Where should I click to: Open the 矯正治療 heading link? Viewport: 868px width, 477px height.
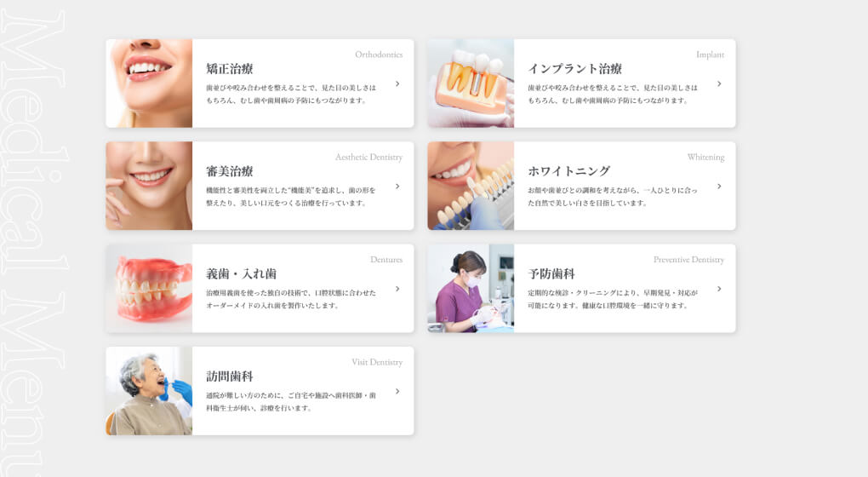pos(230,69)
